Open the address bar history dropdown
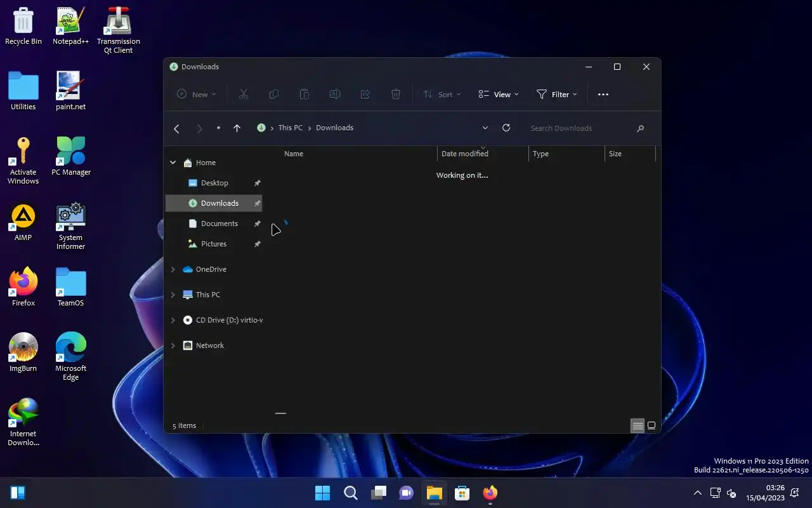The width and height of the screenshot is (812, 508). (485, 128)
